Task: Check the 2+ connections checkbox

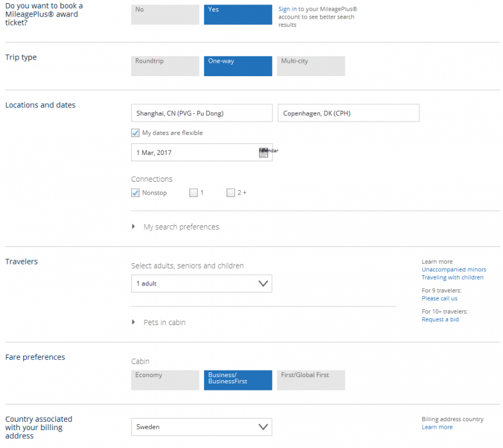Action: 230,193
